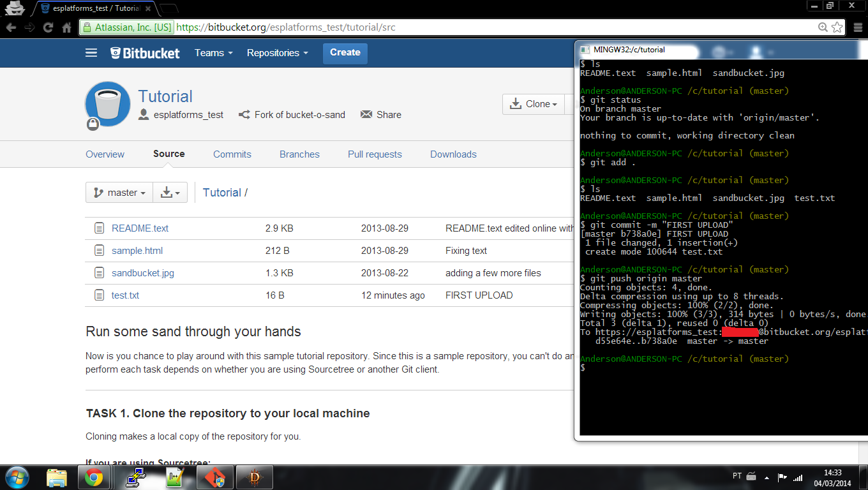
Task: Switch to Chrome in the taskbar
Action: 94,477
